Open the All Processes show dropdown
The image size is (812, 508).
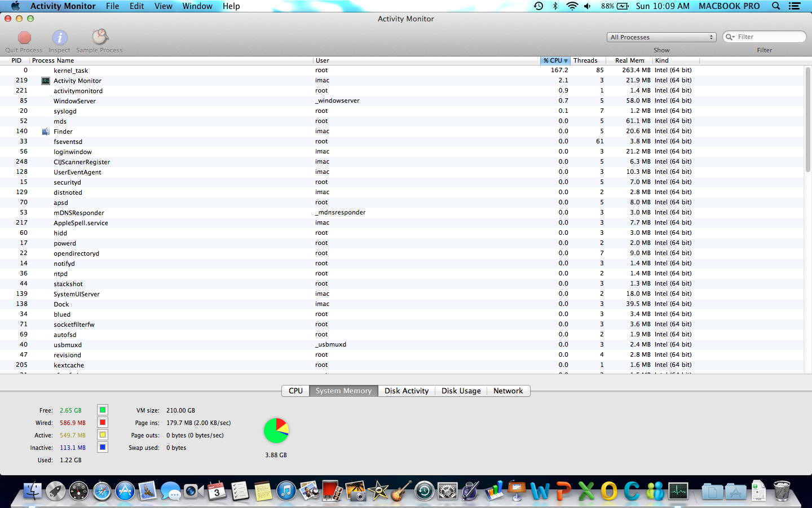(661, 37)
